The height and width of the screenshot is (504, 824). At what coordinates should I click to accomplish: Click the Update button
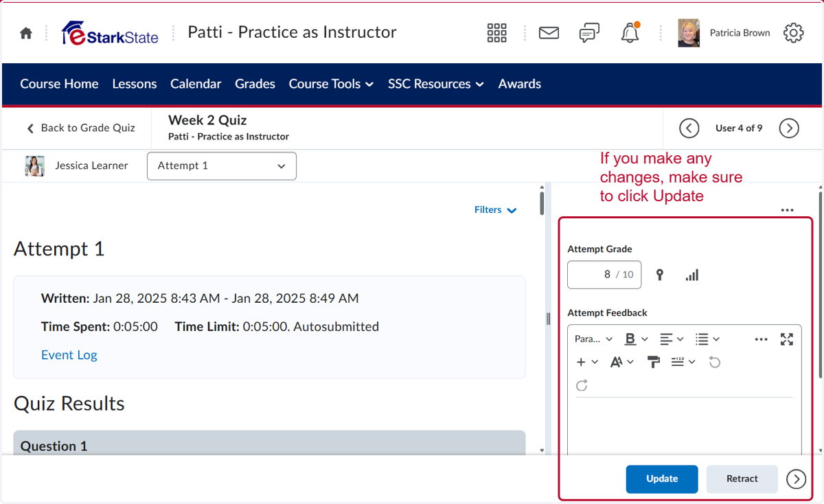[662, 479]
